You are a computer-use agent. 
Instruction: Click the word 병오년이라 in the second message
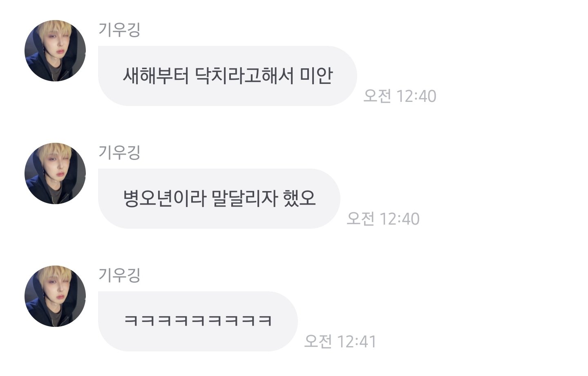[x=164, y=198]
